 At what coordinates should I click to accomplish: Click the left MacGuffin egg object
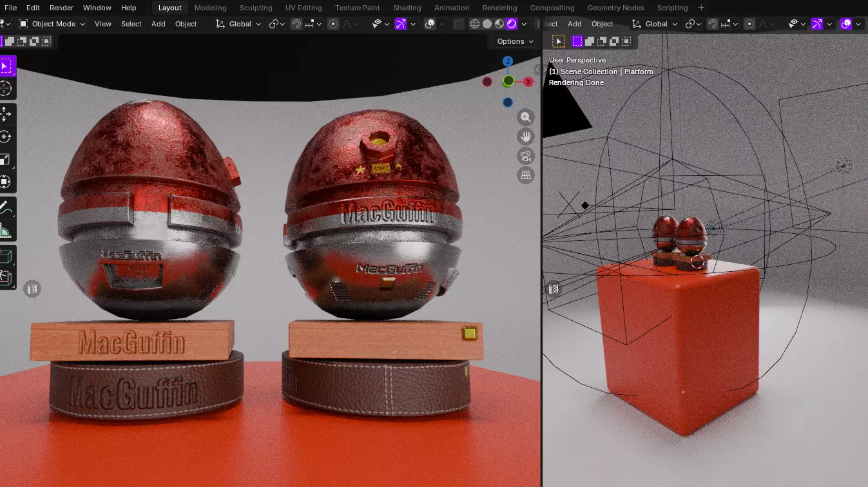(x=149, y=209)
